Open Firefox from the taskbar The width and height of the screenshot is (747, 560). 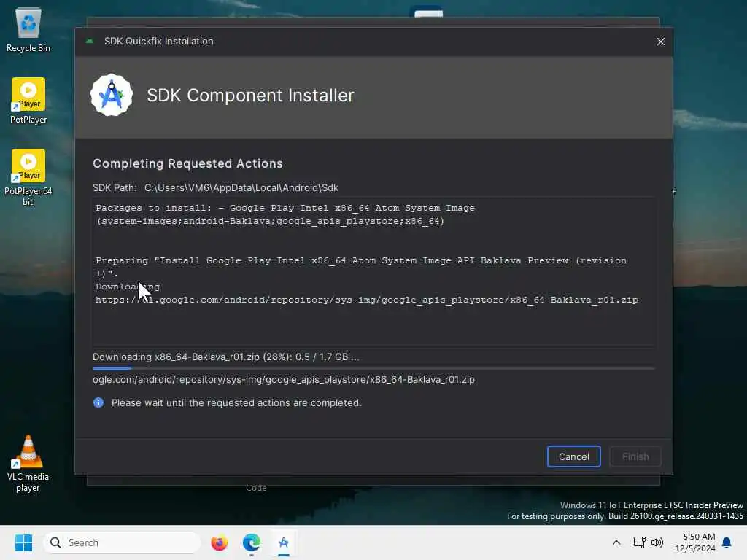219,542
